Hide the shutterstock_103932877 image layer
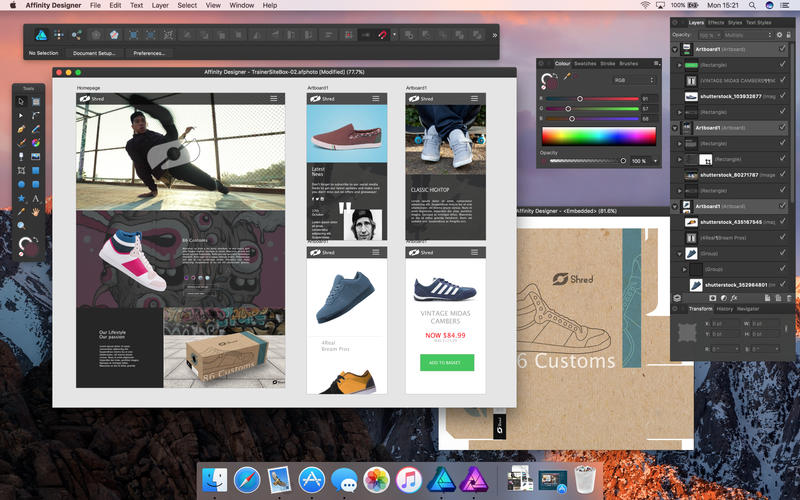 point(782,95)
